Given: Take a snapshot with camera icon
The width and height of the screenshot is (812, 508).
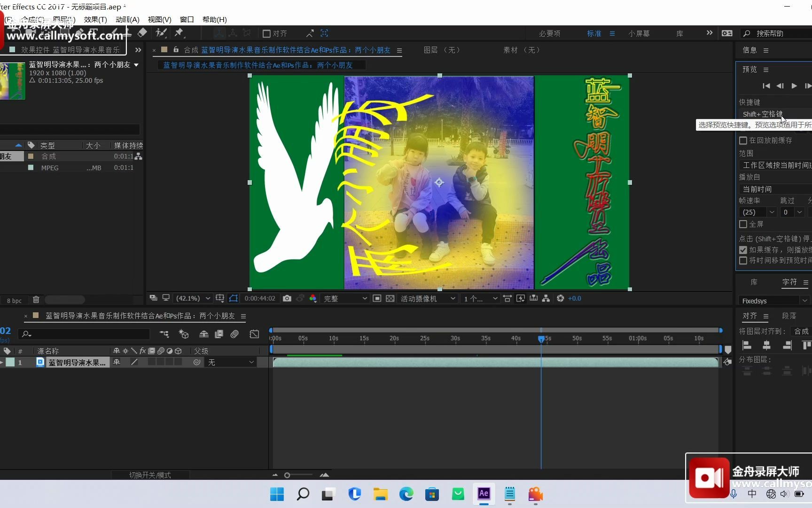Looking at the screenshot, I should click(x=287, y=298).
